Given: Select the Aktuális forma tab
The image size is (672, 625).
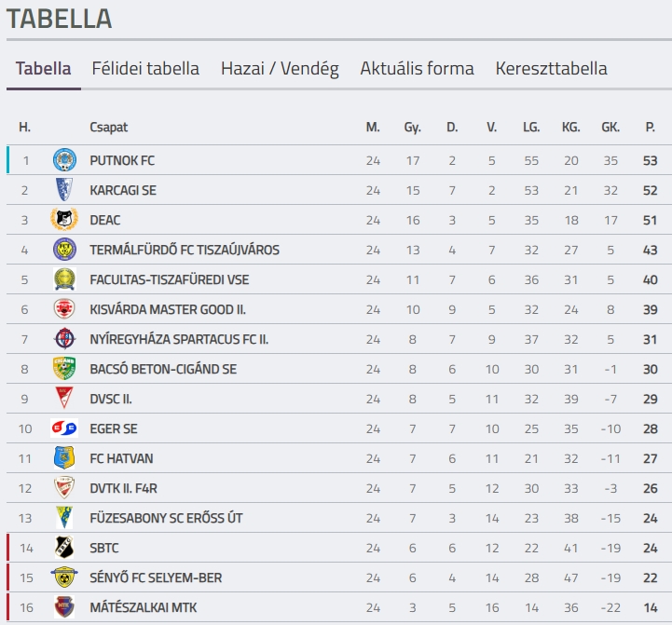Looking at the screenshot, I should click(x=417, y=69).
